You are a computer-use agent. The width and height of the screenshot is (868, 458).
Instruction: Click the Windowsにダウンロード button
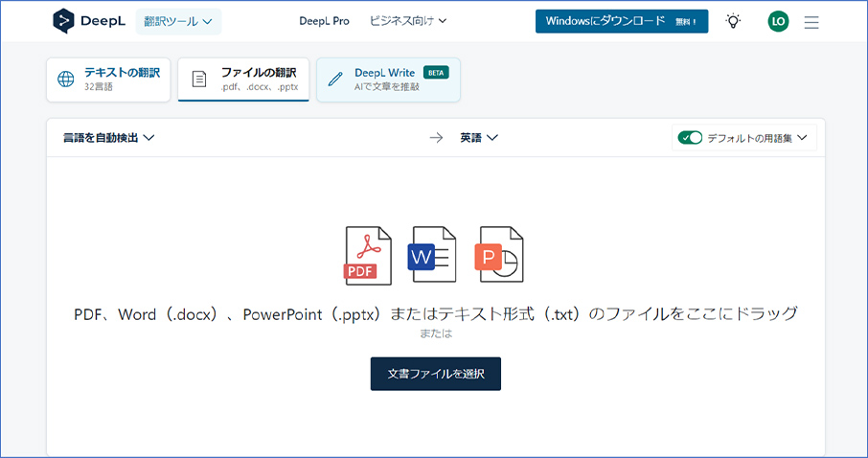(622, 21)
